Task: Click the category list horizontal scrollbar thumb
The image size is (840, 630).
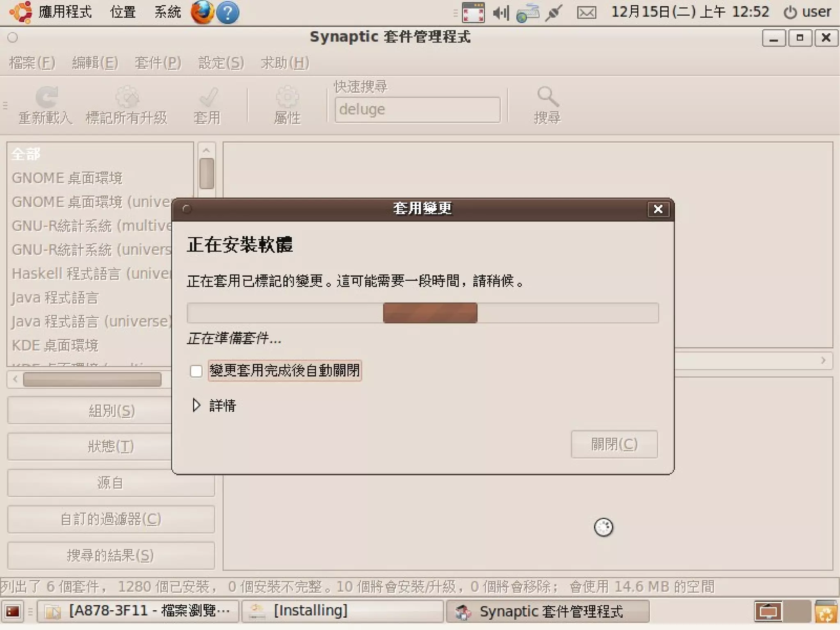Action: pos(92,379)
